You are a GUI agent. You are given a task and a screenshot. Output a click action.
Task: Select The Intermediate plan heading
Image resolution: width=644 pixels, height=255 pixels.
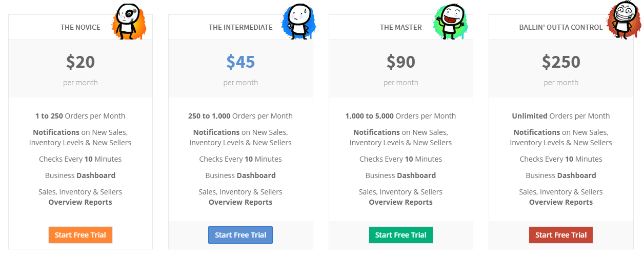[240, 27]
